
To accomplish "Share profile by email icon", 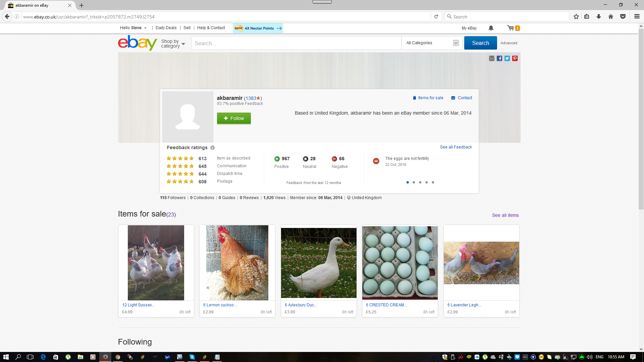I will pos(492,58).
